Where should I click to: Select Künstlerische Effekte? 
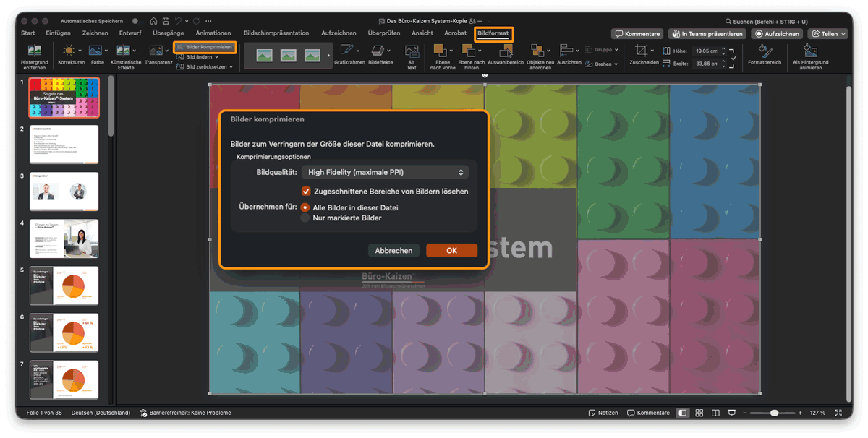pyautogui.click(x=123, y=51)
